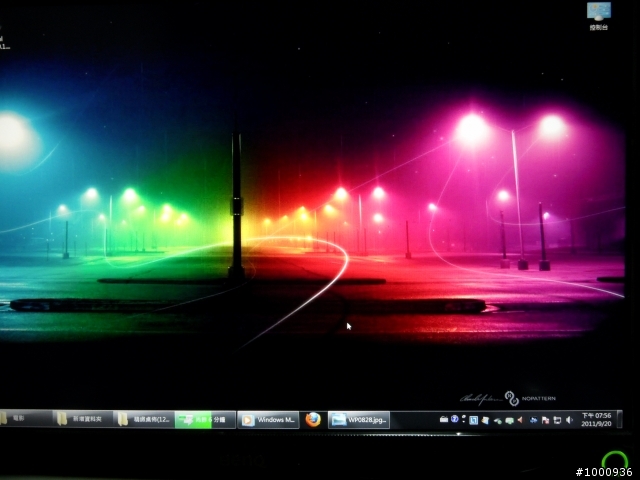The height and width of the screenshot is (480, 640).
Task: Click the small blue tray icon beside the flag
Action: click(533, 420)
